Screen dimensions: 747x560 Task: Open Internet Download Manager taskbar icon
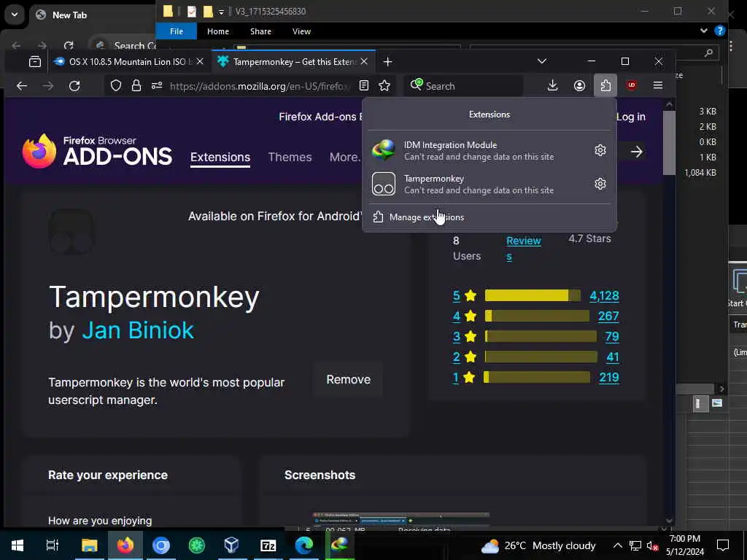[340, 545]
